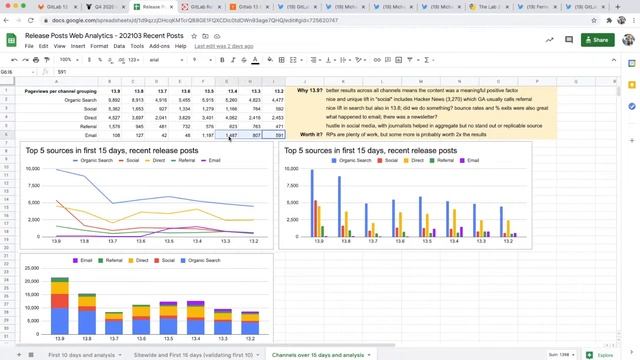This screenshot has width=640, height=360.
Task: Show all sheets list
Action: (31, 355)
